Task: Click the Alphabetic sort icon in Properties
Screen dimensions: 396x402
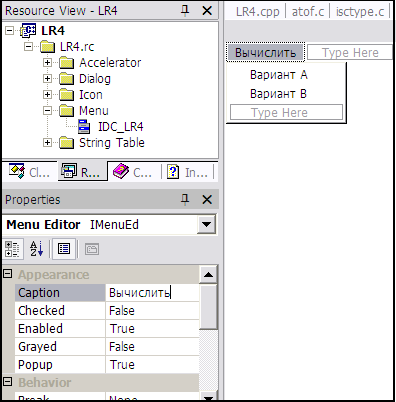Action: (36, 249)
